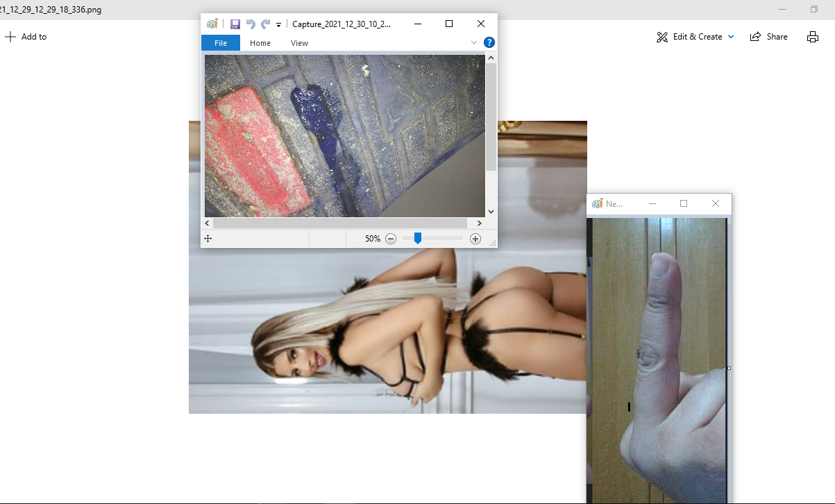
Task: Open the File menu in Paint
Action: (x=221, y=43)
